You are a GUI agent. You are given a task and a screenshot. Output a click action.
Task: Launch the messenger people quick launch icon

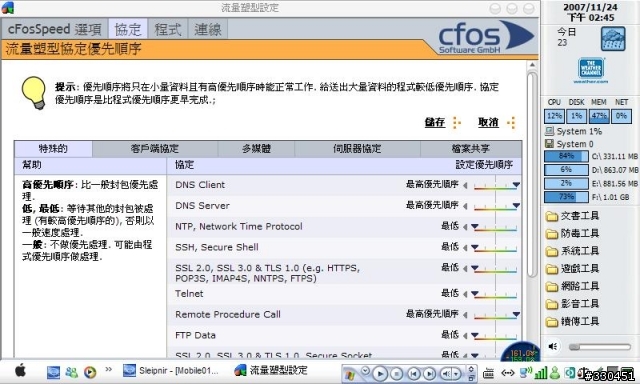(x=71, y=372)
